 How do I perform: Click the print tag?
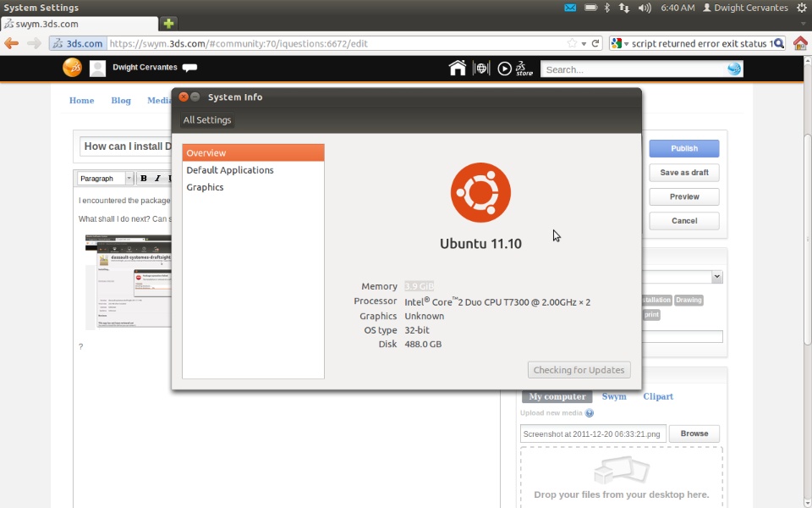(x=651, y=315)
